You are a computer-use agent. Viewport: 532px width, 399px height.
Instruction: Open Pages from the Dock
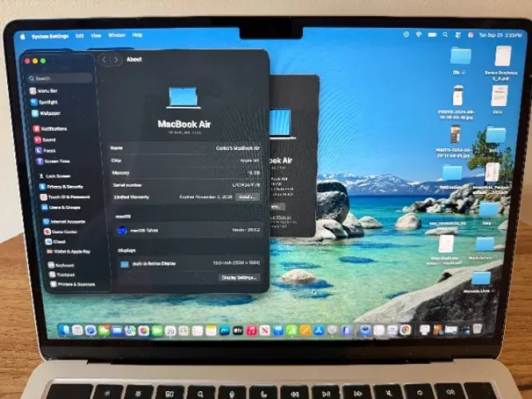tap(305, 330)
